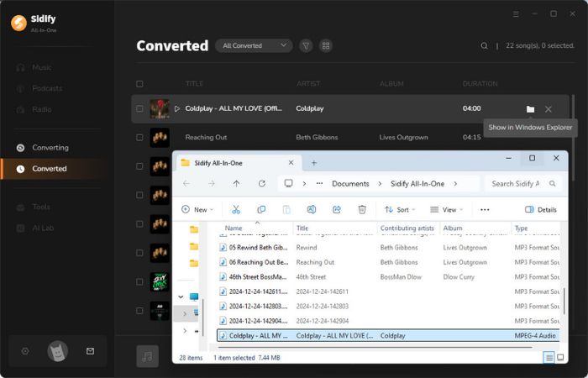Switch to grid view icon
Screen dimensions: 588x378
pos(326,45)
